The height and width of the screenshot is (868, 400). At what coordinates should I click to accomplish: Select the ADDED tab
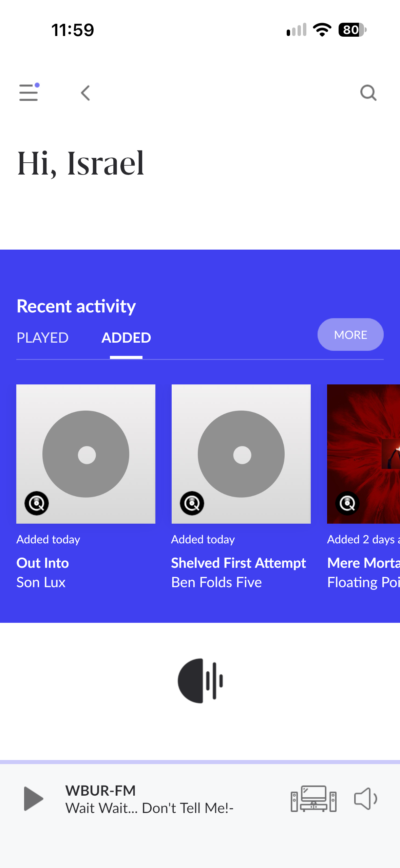click(126, 338)
